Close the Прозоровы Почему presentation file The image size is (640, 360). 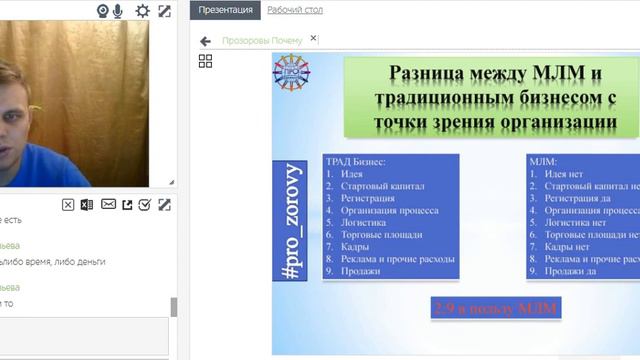[313, 38]
